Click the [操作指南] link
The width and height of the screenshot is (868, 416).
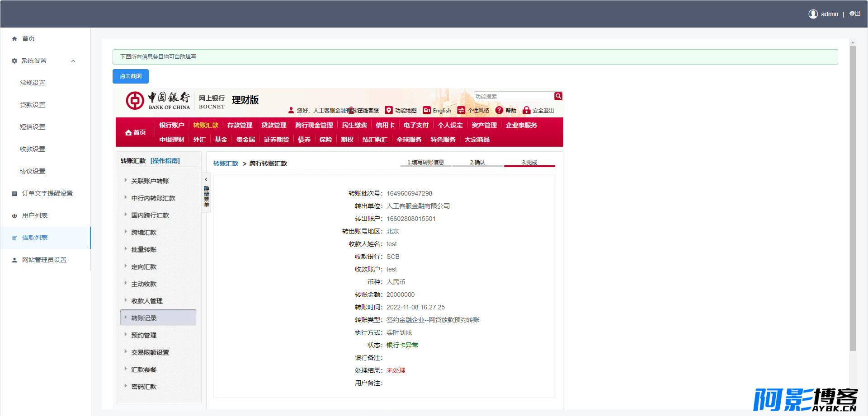click(165, 161)
